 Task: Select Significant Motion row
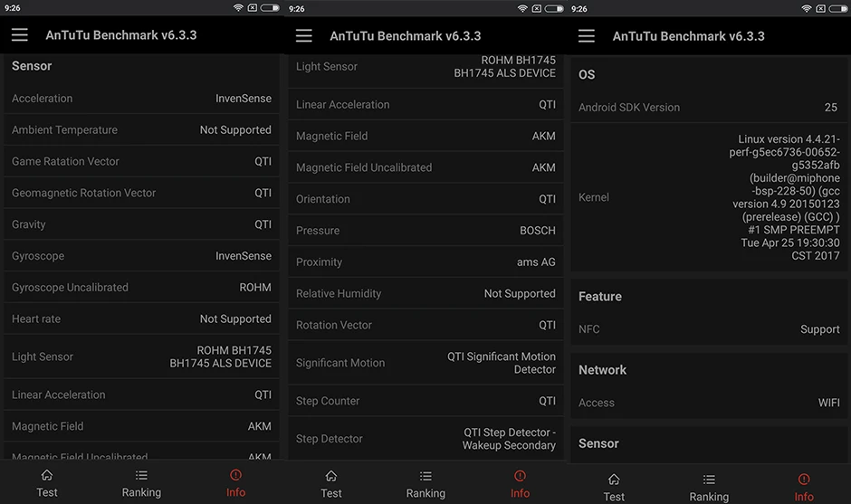[425, 363]
